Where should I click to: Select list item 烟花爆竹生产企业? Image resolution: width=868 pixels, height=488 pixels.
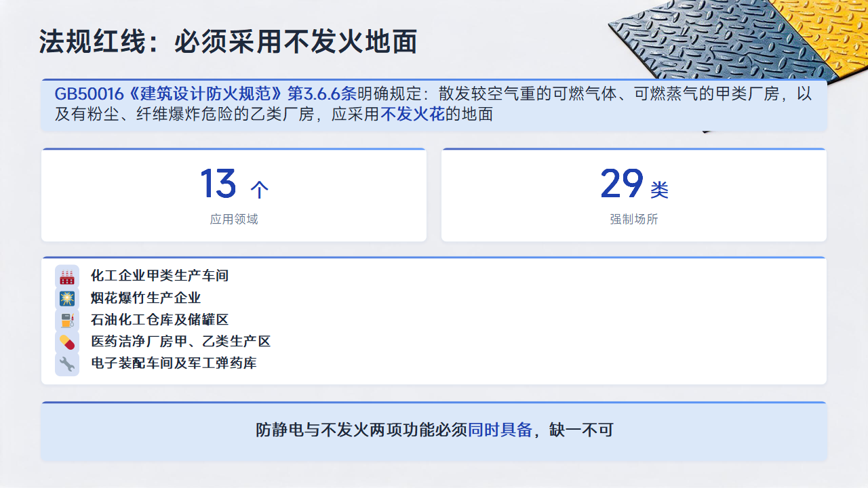coord(146,298)
